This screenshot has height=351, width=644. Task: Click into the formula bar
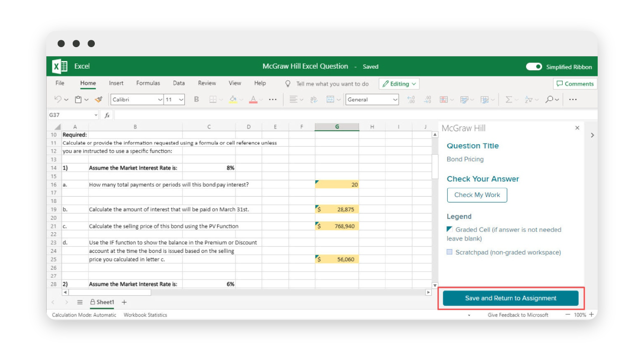355,115
